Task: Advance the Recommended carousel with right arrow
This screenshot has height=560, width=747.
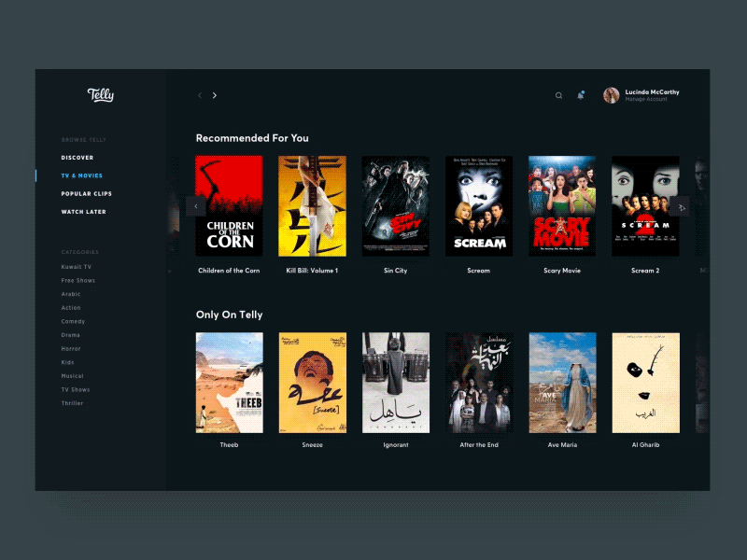Action: 682,206
